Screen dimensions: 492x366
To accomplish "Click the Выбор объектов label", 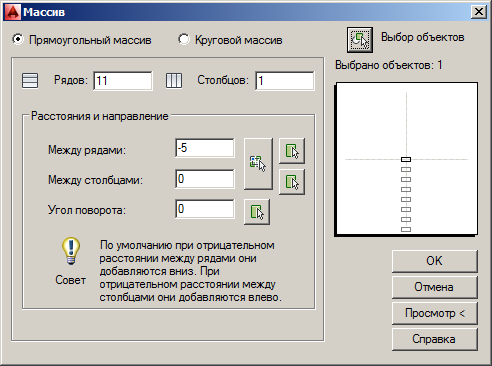I will [x=423, y=37].
